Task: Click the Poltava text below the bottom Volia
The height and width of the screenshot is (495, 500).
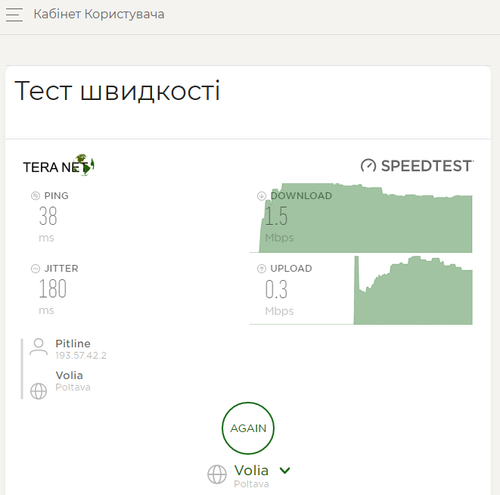Action: pos(251,484)
